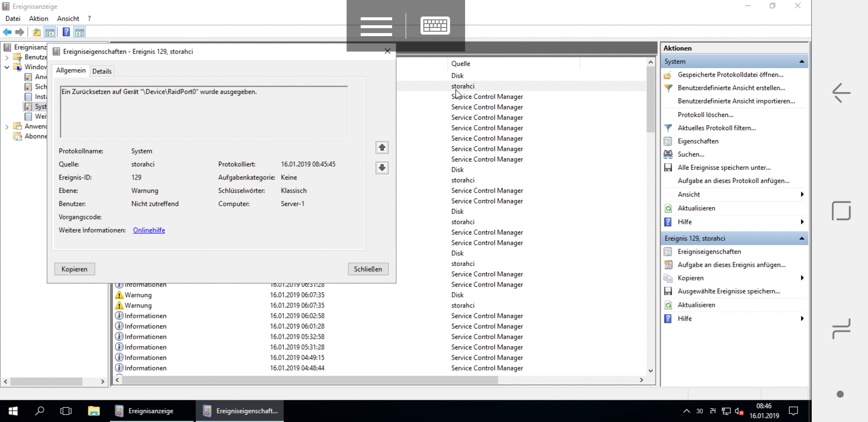Viewport: 868px width, 422px height.
Task: Click the event list horizontal scrollbar
Action: tap(310, 380)
